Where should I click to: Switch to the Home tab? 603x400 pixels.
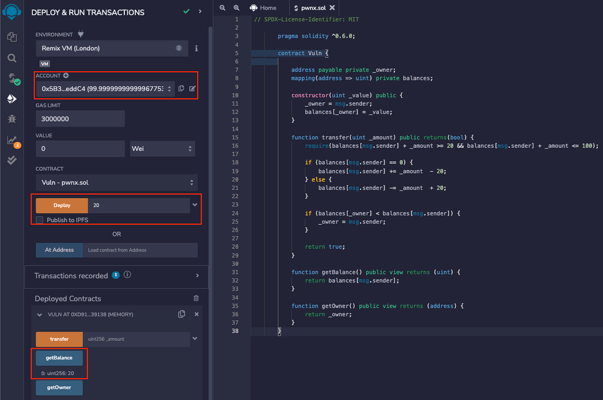pyautogui.click(x=263, y=8)
